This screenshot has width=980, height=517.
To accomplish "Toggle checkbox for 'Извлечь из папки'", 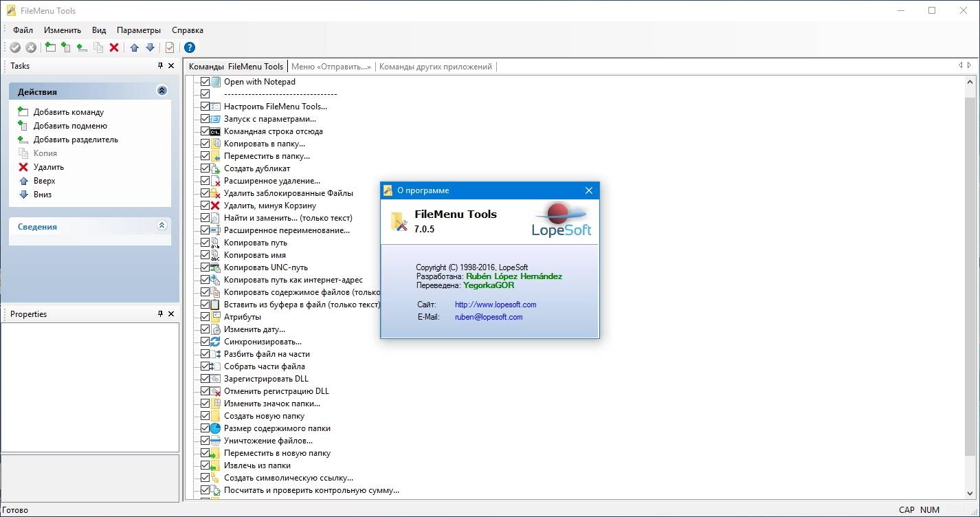I will [205, 465].
